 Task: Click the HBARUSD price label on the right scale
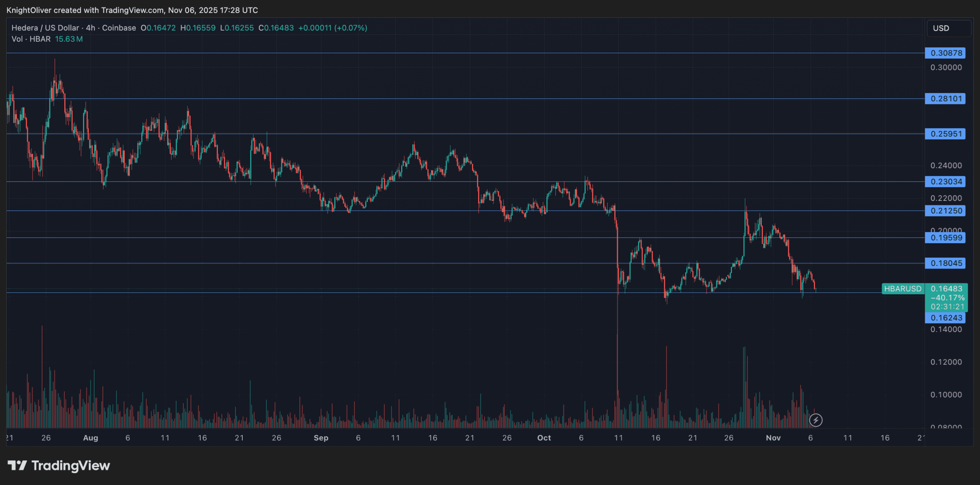click(x=903, y=289)
